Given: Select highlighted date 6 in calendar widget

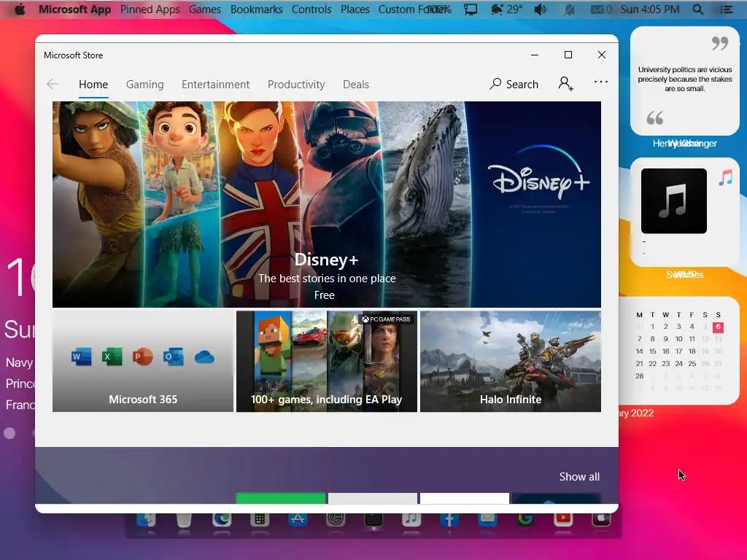Looking at the screenshot, I should pyautogui.click(x=718, y=327).
